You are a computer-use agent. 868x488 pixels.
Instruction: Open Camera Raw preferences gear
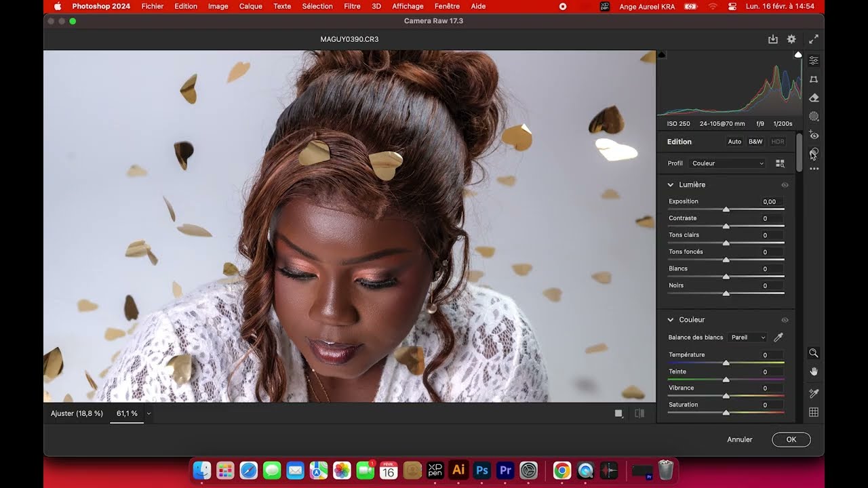[791, 39]
